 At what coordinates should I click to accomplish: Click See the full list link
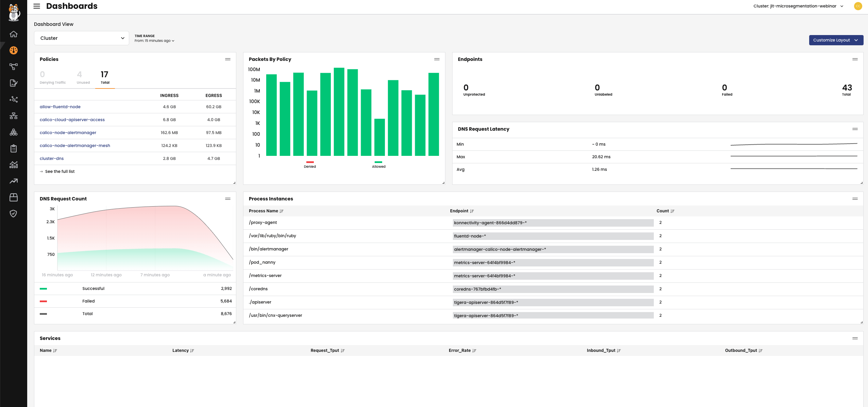coord(60,172)
